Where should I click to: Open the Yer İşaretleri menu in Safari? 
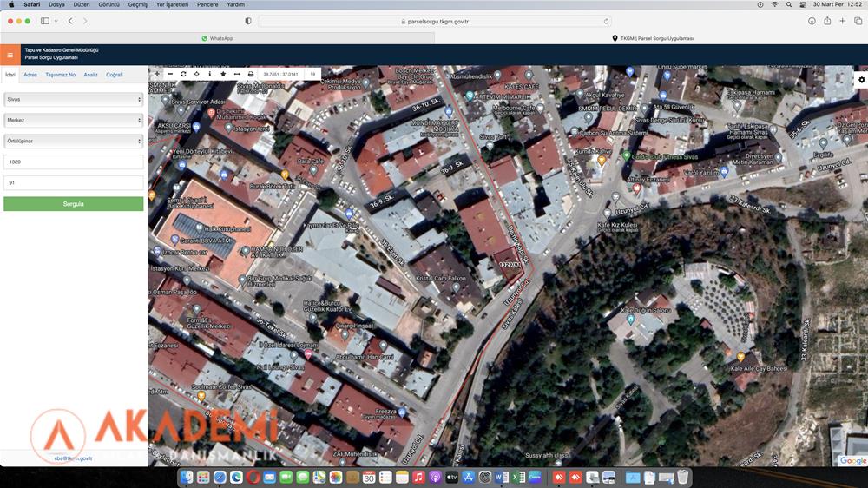click(x=173, y=4)
